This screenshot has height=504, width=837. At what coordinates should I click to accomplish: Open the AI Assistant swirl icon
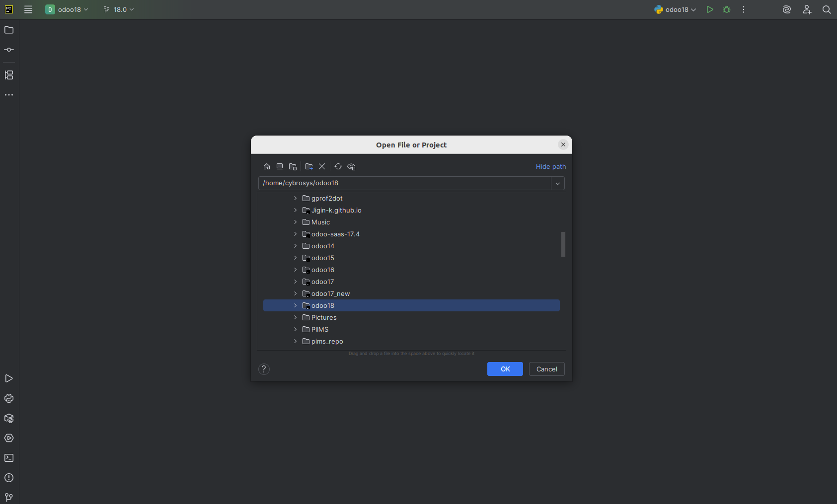[787, 9]
